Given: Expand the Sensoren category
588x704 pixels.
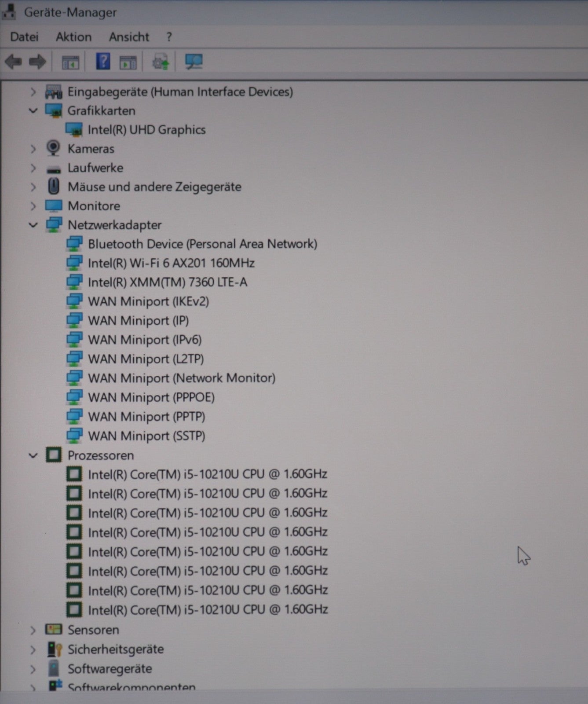Looking at the screenshot, I should coord(33,630).
